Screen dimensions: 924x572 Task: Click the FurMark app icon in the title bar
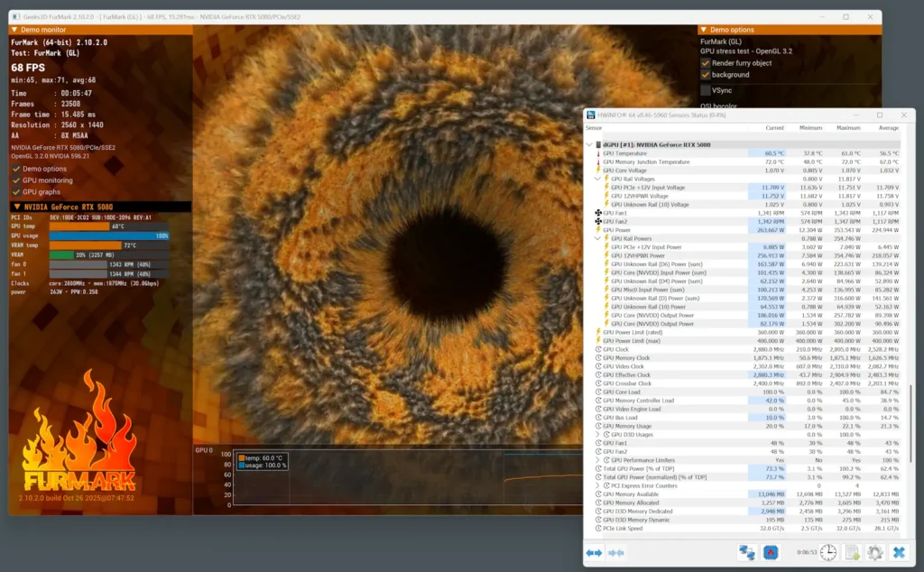pyautogui.click(x=16, y=16)
